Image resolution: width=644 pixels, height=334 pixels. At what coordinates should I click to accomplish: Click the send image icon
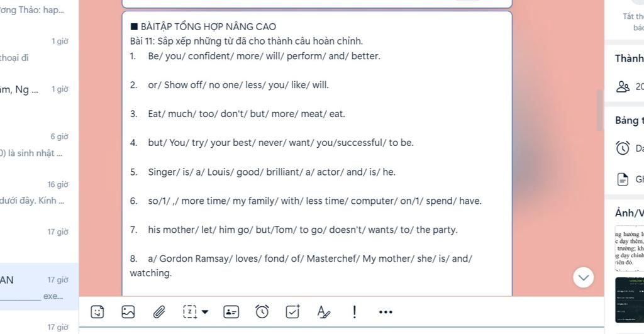tap(128, 312)
